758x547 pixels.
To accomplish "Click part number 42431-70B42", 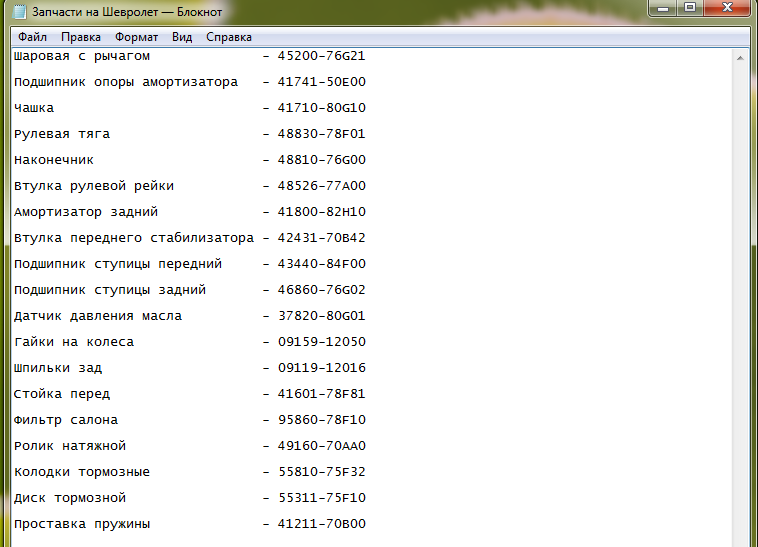I will pos(321,238).
